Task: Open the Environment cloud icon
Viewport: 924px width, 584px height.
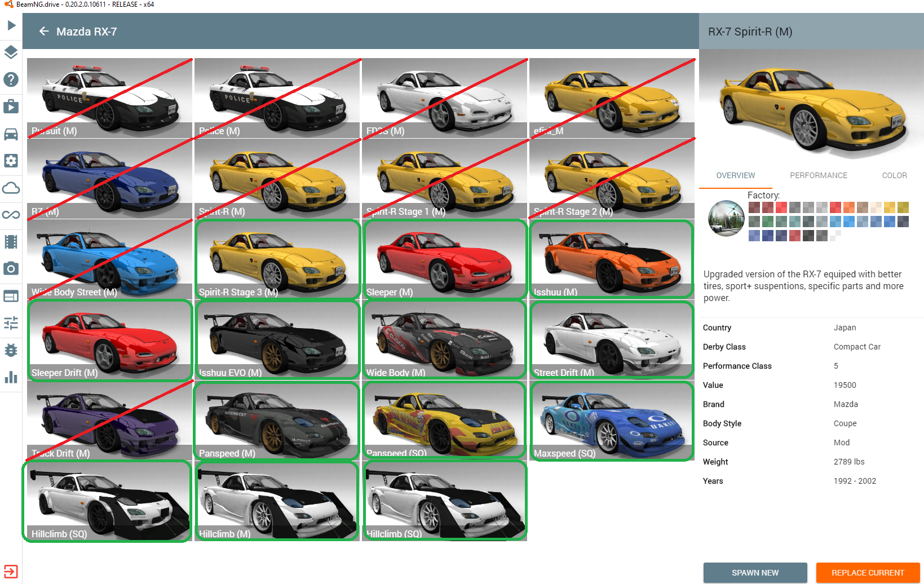Action: coord(11,188)
